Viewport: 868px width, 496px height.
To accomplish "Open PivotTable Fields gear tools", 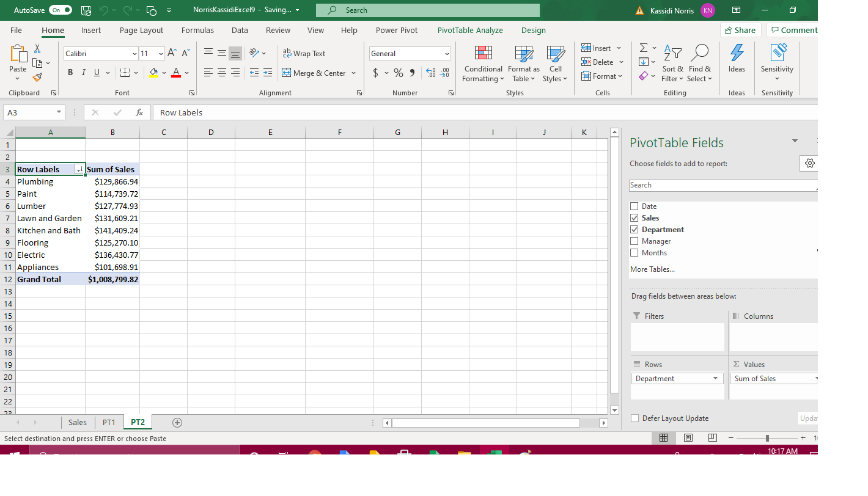I will pyautogui.click(x=810, y=164).
